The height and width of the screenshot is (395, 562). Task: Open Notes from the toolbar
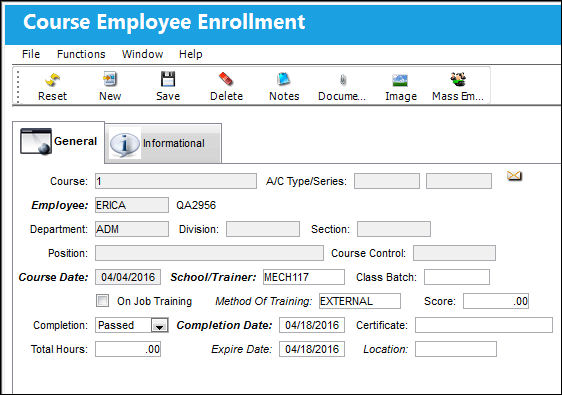284,79
